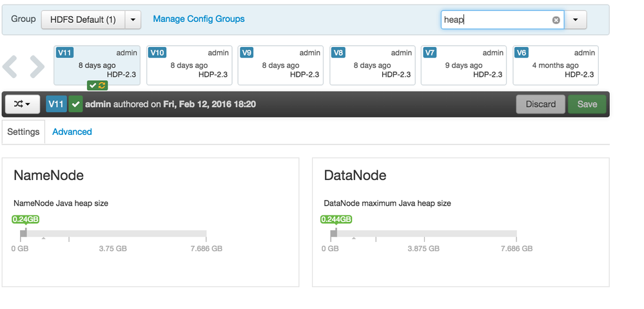The image size is (644, 309).
Task: Click the Save button
Action: pyautogui.click(x=587, y=104)
